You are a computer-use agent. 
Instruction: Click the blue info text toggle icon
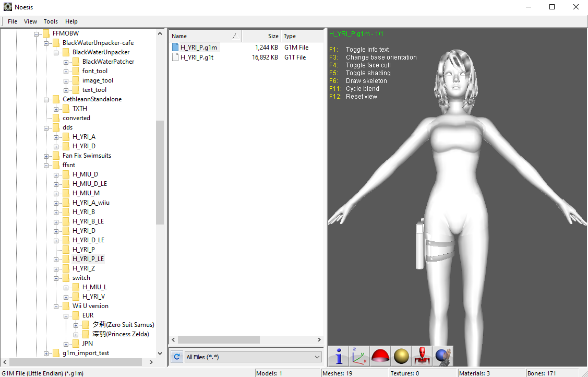click(339, 356)
